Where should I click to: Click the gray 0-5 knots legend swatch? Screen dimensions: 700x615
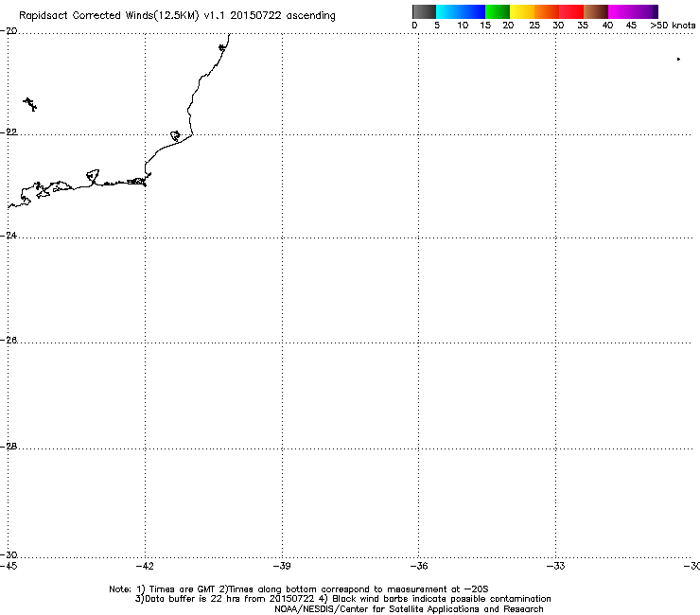424,11
